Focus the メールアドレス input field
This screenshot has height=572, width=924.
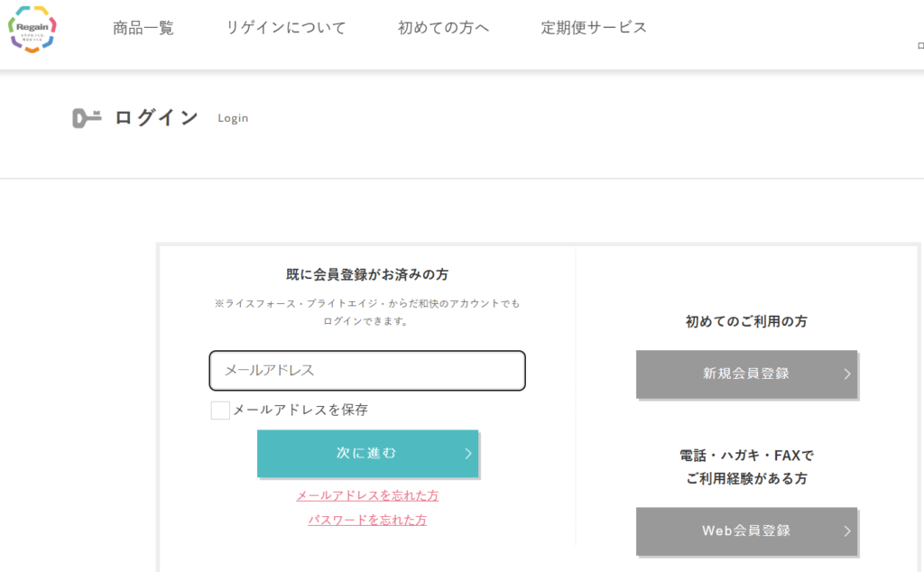tap(367, 371)
